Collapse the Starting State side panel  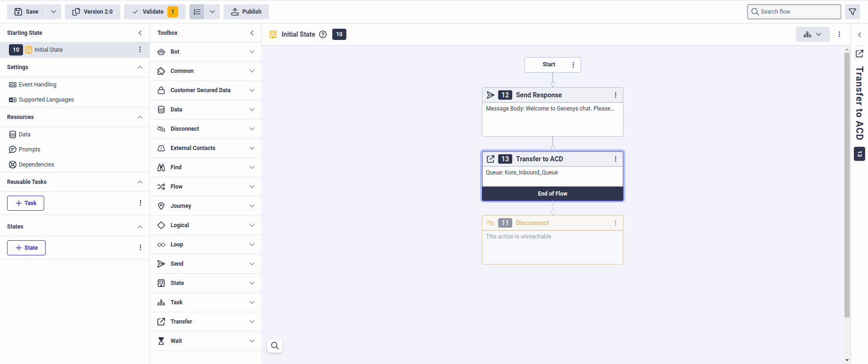pos(140,33)
